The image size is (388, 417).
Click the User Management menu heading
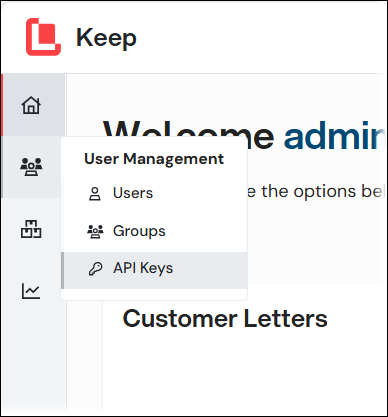point(154,159)
